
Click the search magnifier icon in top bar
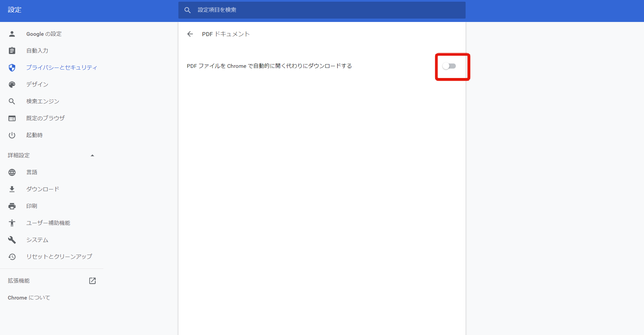(188, 10)
